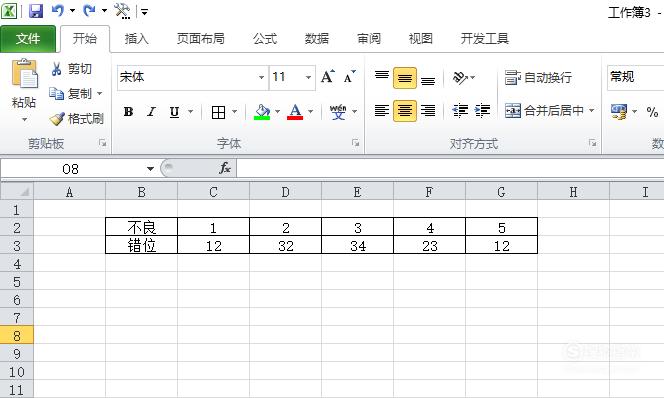
Task: Apply percent style
Action: point(652,112)
